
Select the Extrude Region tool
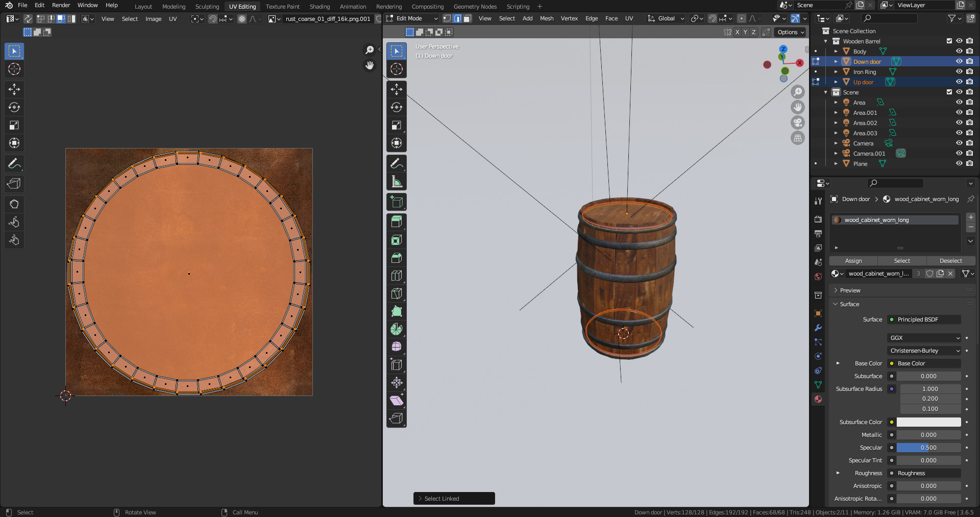click(x=397, y=222)
